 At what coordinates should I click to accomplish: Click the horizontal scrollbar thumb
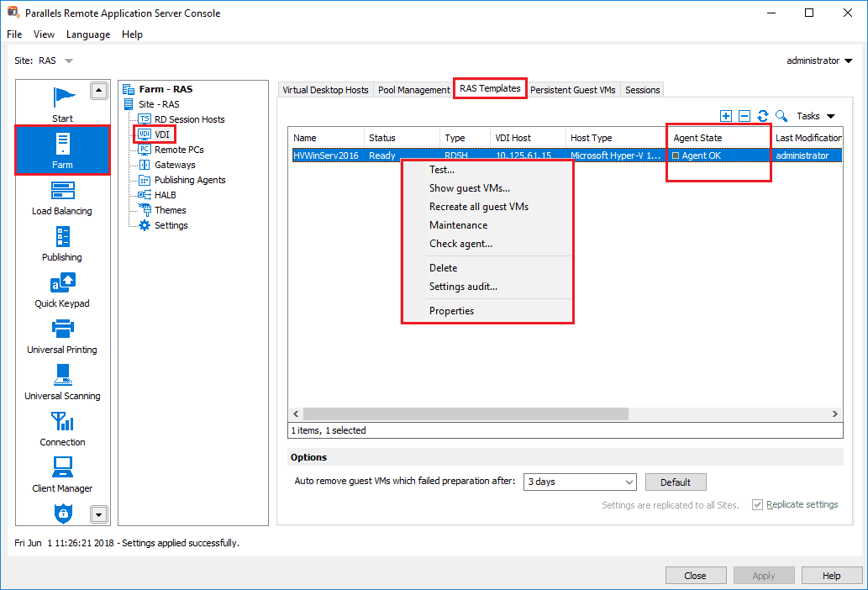click(466, 414)
